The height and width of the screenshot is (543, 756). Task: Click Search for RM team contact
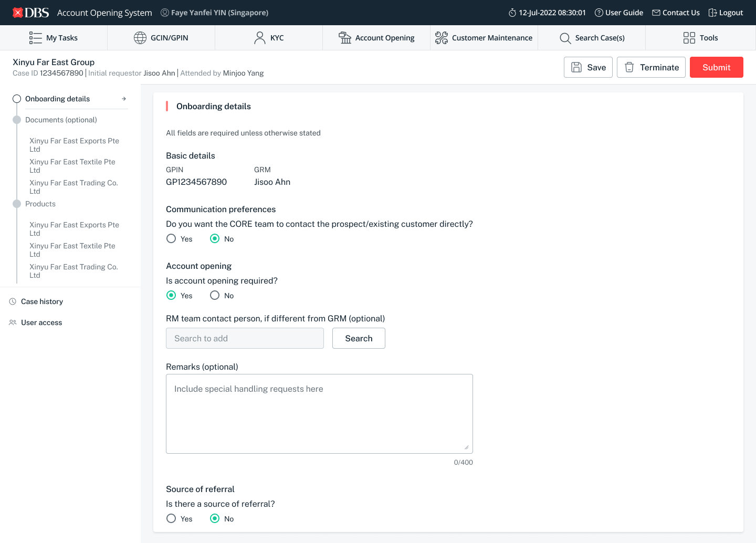(359, 338)
